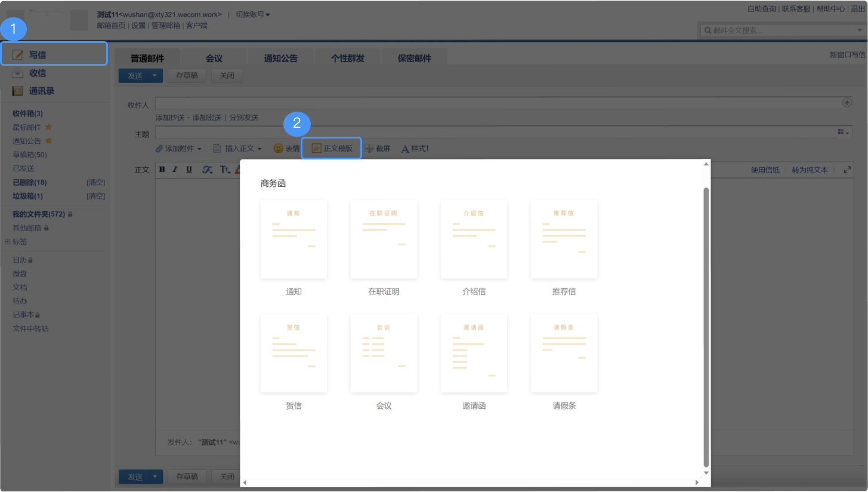Open the 通讯录 address book icon

coord(18,91)
